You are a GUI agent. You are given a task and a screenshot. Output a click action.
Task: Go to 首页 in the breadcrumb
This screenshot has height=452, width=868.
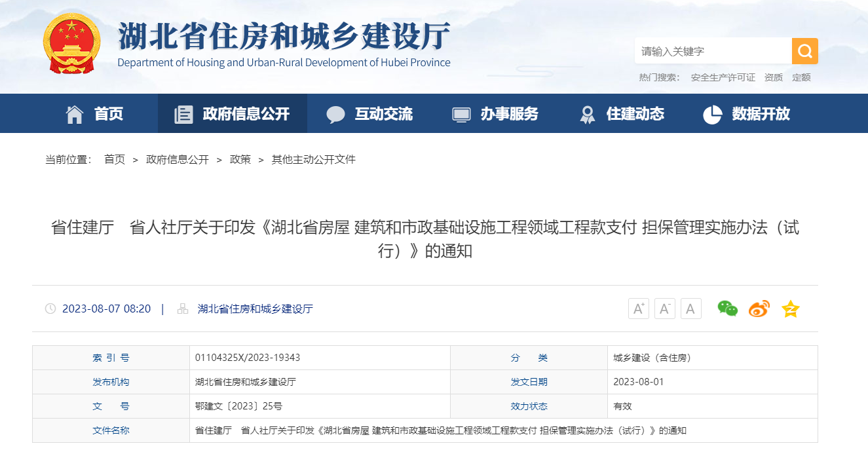115,159
